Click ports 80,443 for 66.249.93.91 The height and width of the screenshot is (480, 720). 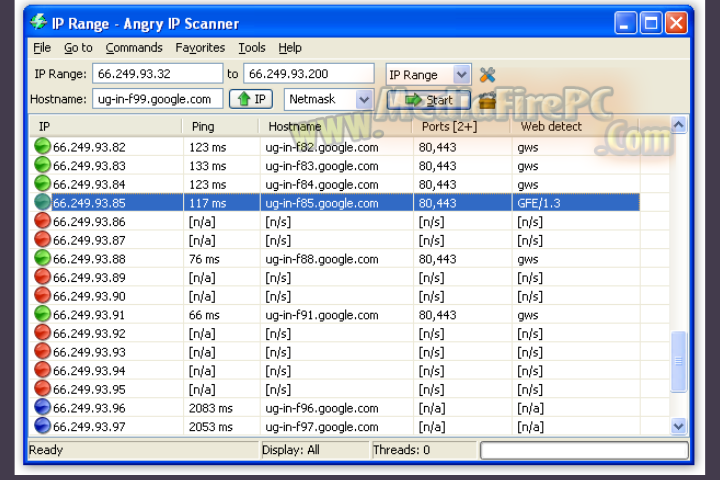point(437,315)
